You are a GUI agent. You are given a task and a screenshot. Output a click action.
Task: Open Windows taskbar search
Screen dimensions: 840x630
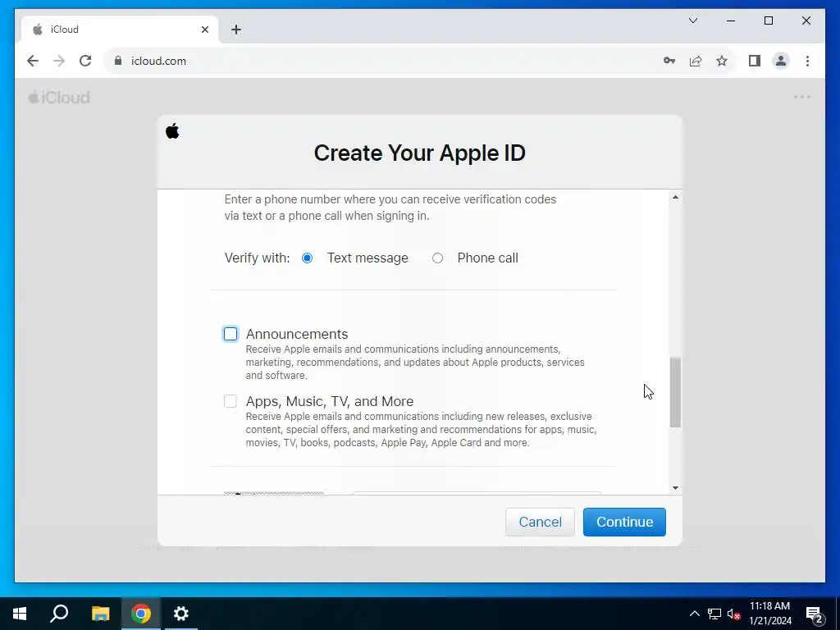(x=59, y=614)
